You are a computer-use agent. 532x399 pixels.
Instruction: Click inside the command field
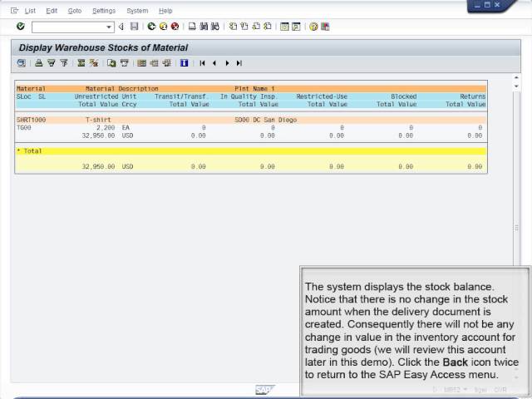(x=68, y=27)
